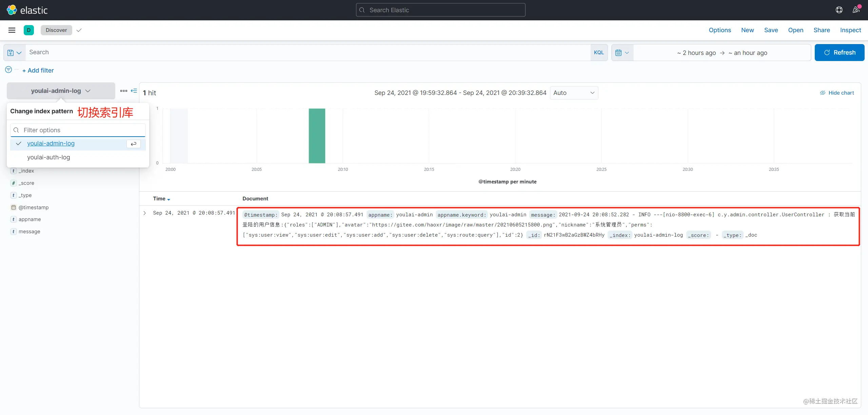Click Inspect in the top menu

click(851, 30)
